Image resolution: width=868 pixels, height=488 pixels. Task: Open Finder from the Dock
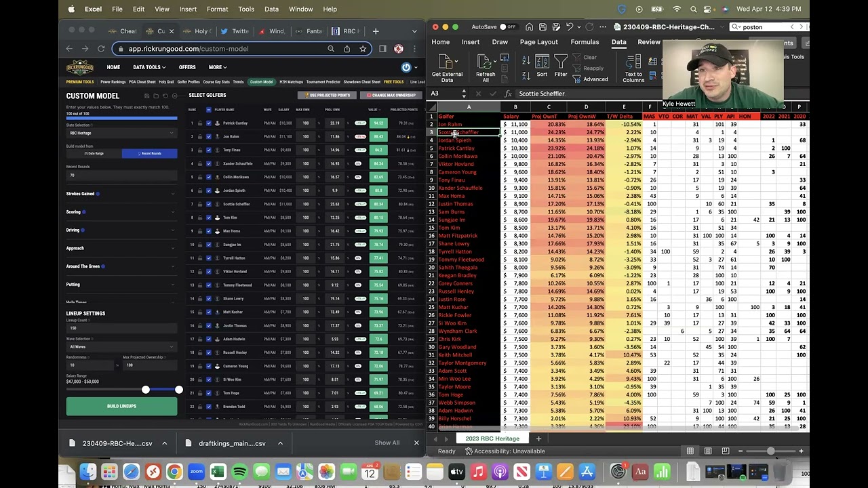pos(87,472)
